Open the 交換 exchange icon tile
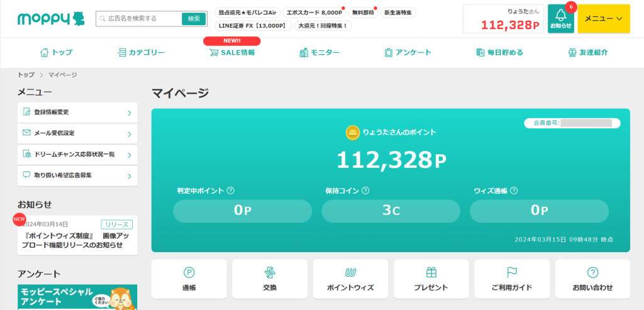This screenshot has width=644, height=310. [270, 279]
